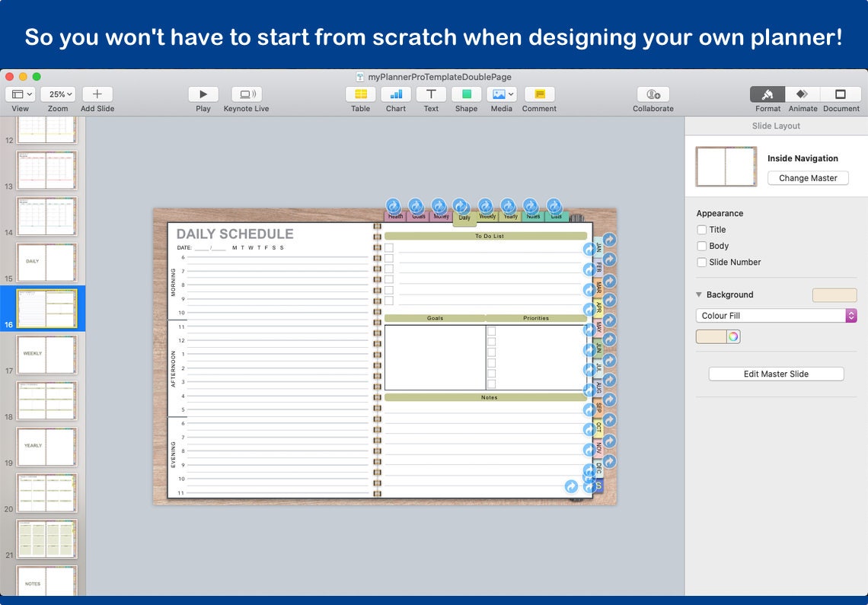Start the presentation with Play
The image size is (868, 605).
[203, 95]
